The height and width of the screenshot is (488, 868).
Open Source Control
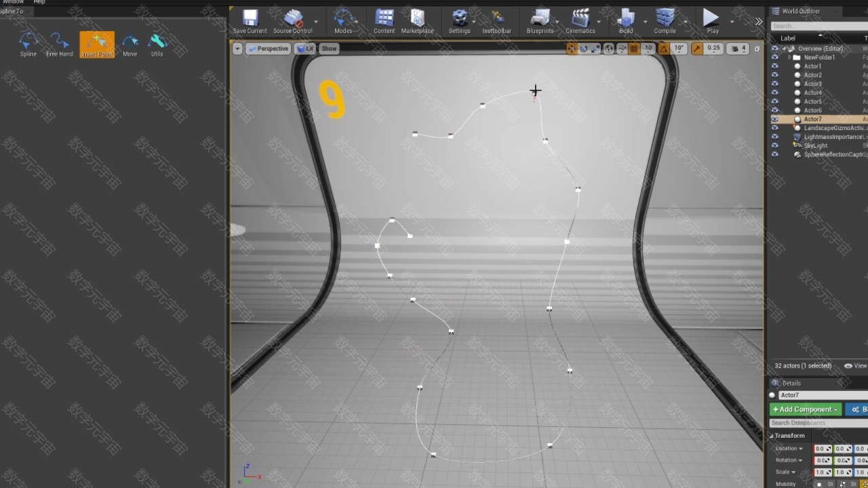pos(293,22)
